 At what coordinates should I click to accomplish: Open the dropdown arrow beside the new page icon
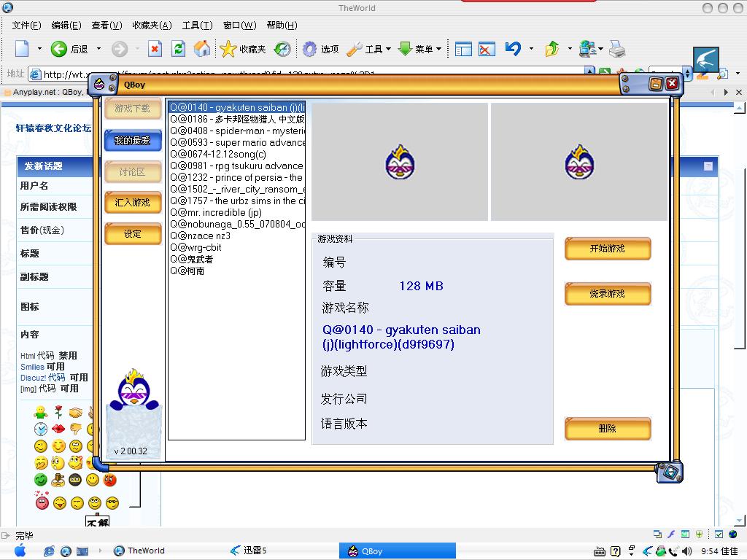click(39, 50)
